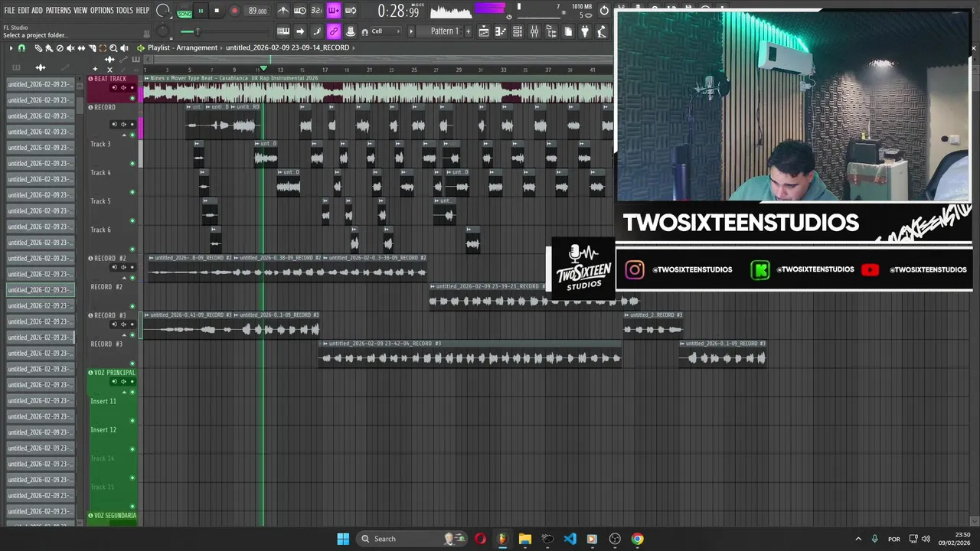The image size is (980, 551).
Task: Expand the arrow after the untitled RECORD breadcrumb
Action: click(354, 47)
